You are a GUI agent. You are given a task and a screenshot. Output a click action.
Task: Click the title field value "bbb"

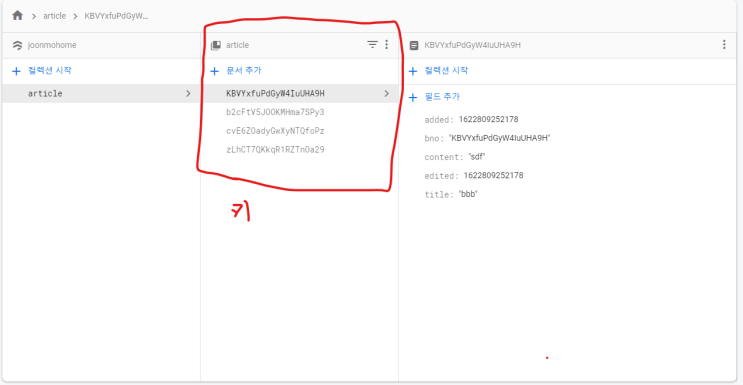pos(468,194)
